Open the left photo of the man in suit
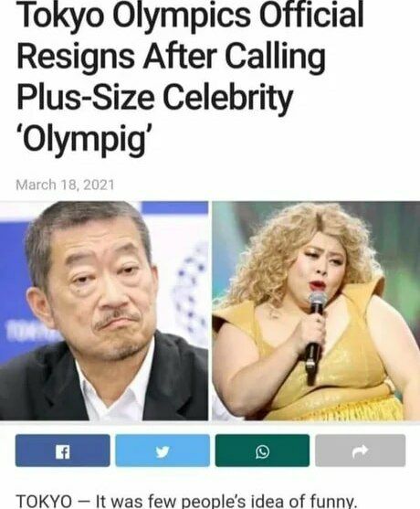 104,311
